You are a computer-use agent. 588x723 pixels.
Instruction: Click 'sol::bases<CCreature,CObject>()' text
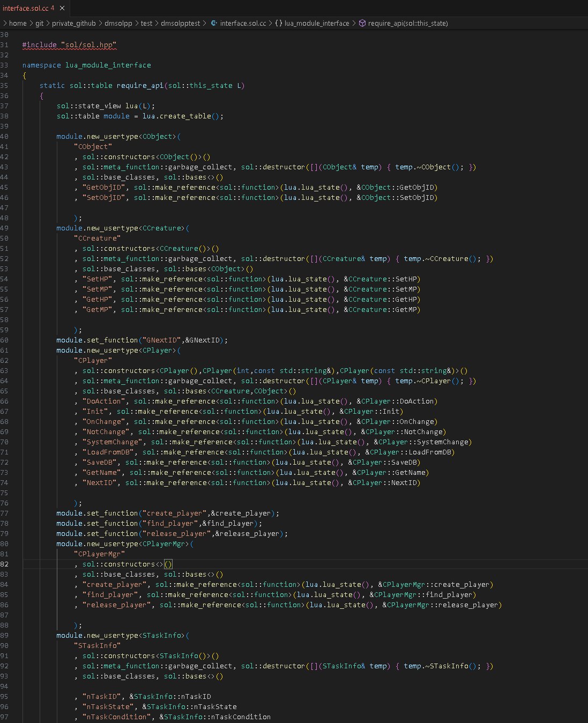[230, 391]
